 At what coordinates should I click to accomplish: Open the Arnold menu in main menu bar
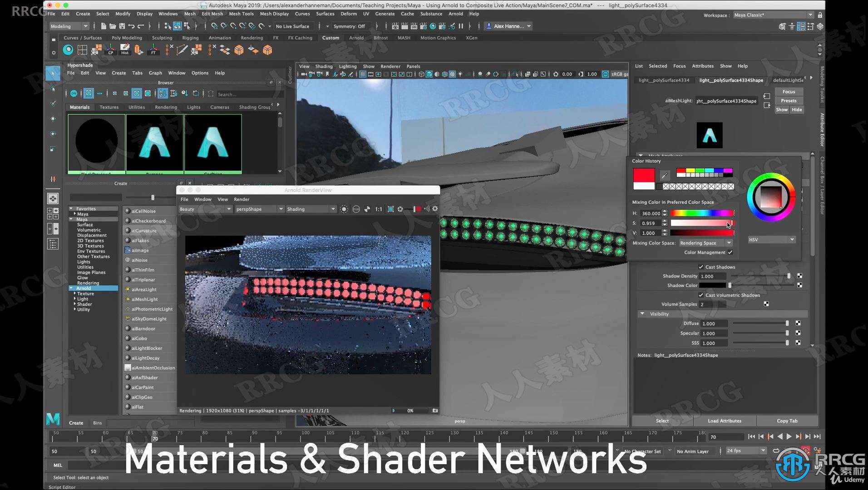455,14
